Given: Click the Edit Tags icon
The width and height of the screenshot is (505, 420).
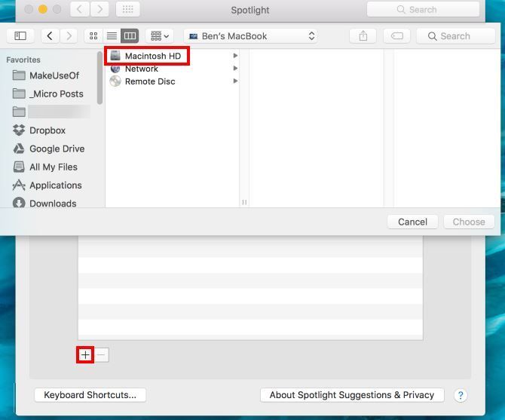Looking at the screenshot, I should 396,36.
